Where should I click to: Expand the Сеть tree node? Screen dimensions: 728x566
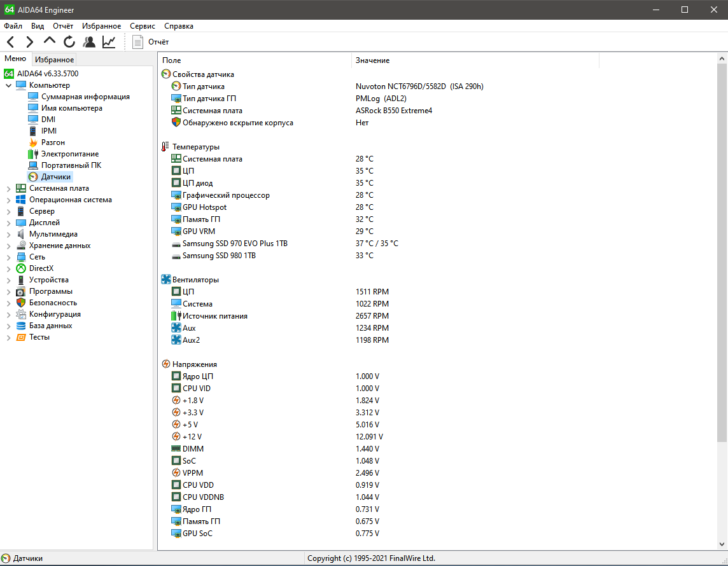click(8, 257)
